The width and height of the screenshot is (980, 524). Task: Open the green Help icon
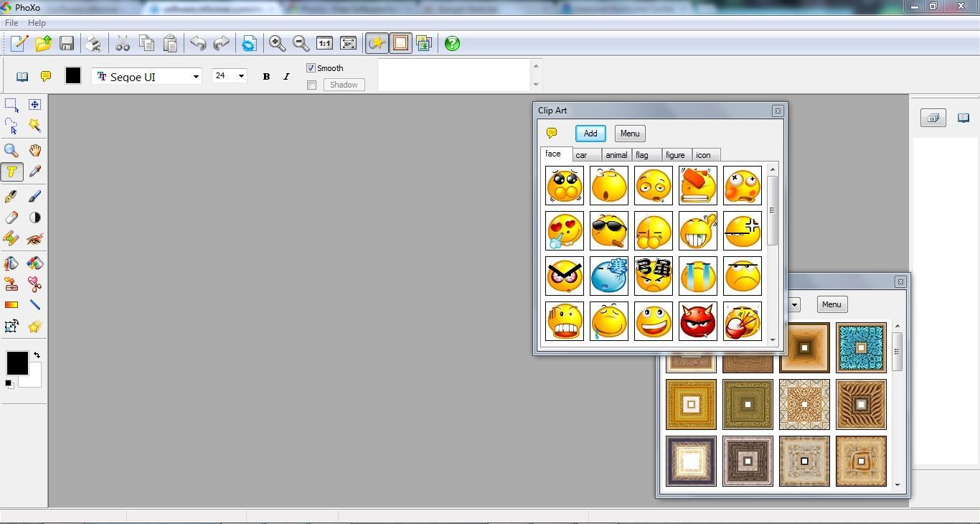point(451,43)
